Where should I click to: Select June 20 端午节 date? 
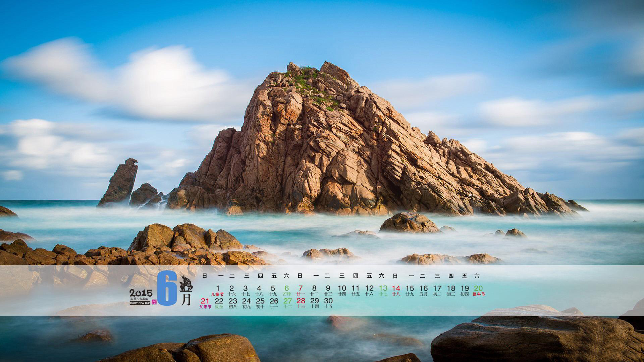click(x=478, y=288)
